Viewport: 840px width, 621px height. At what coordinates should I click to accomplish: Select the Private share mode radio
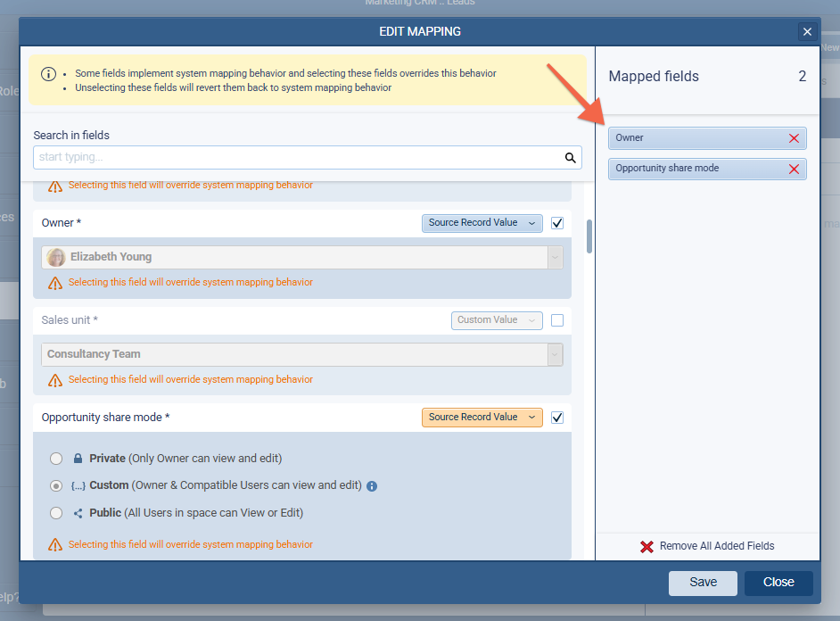[x=56, y=459]
